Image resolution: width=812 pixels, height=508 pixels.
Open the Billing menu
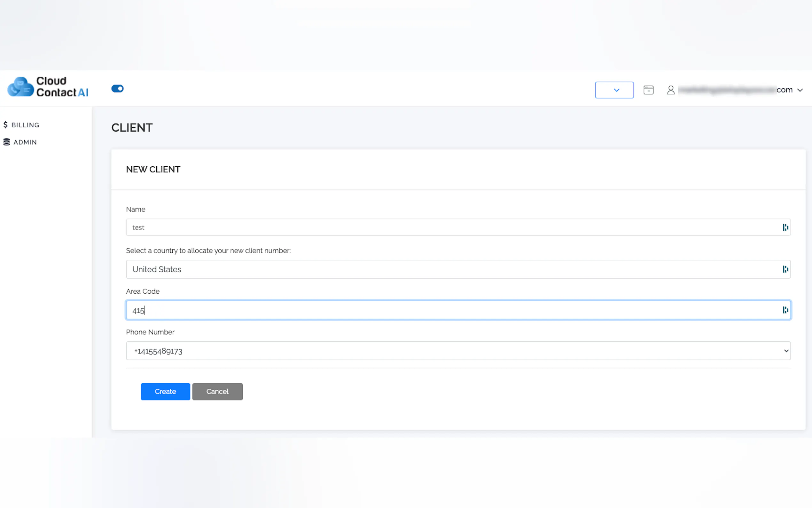pyautogui.click(x=25, y=125)
